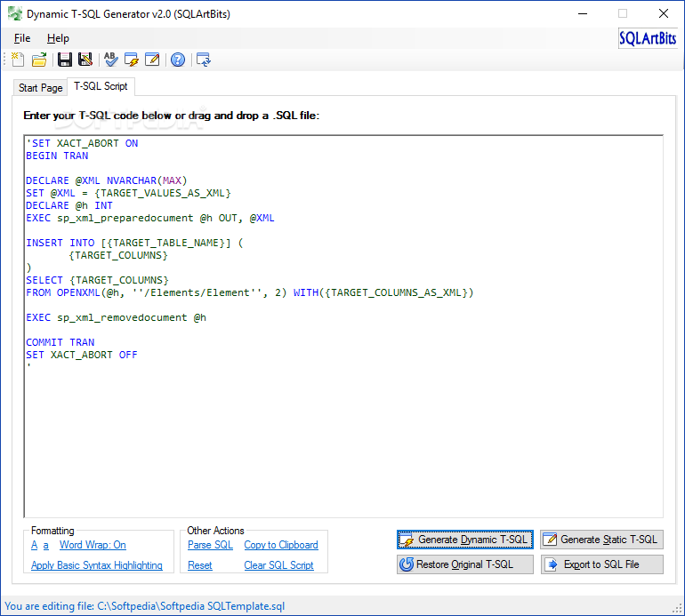Open the File menu
This screenshot has width=685, height=616.
click(x=22, y=38)
